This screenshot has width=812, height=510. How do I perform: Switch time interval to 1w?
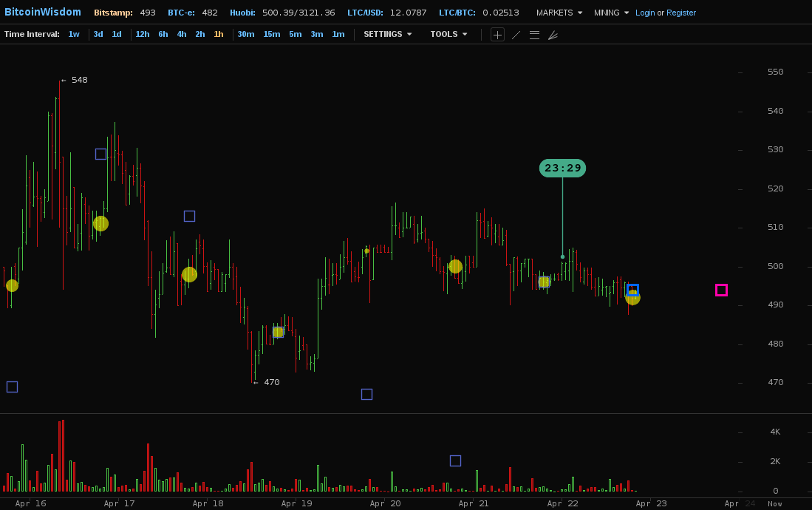(74, 34)
